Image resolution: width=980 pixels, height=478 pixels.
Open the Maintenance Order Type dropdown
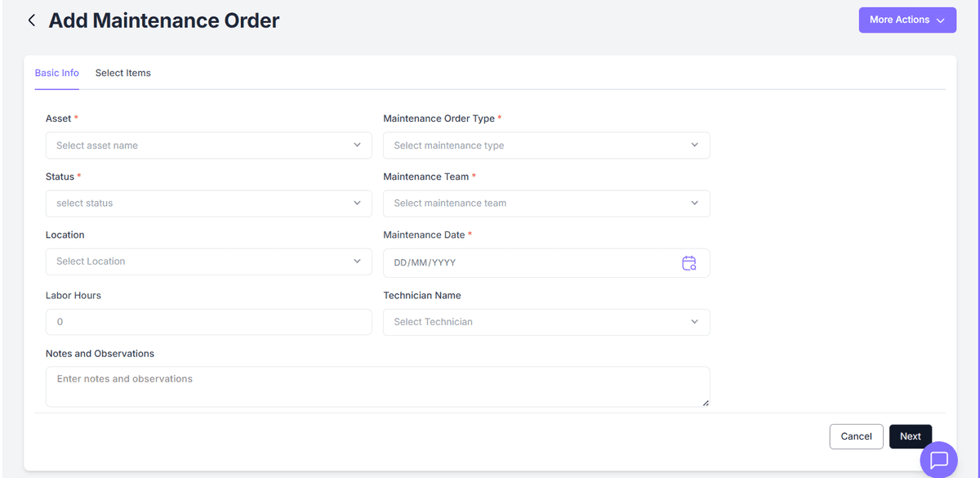pyautogui.click(x=546, y=145)
